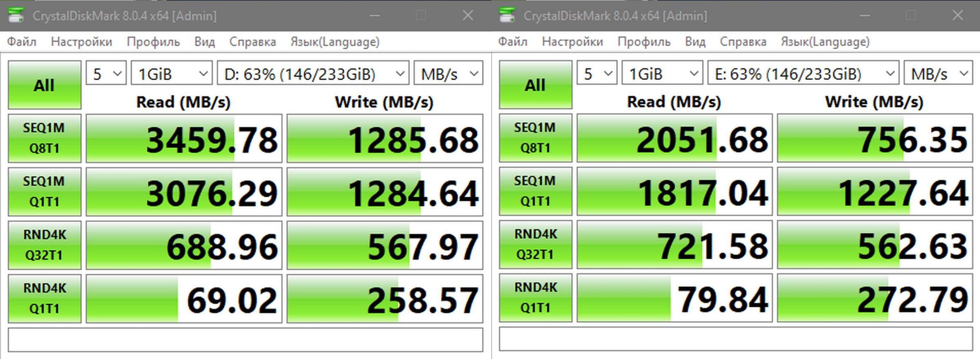The width and height of the screenshot is (980, 359).
Task: Expand the test count dropdown in right window
Action: [597, 73]
